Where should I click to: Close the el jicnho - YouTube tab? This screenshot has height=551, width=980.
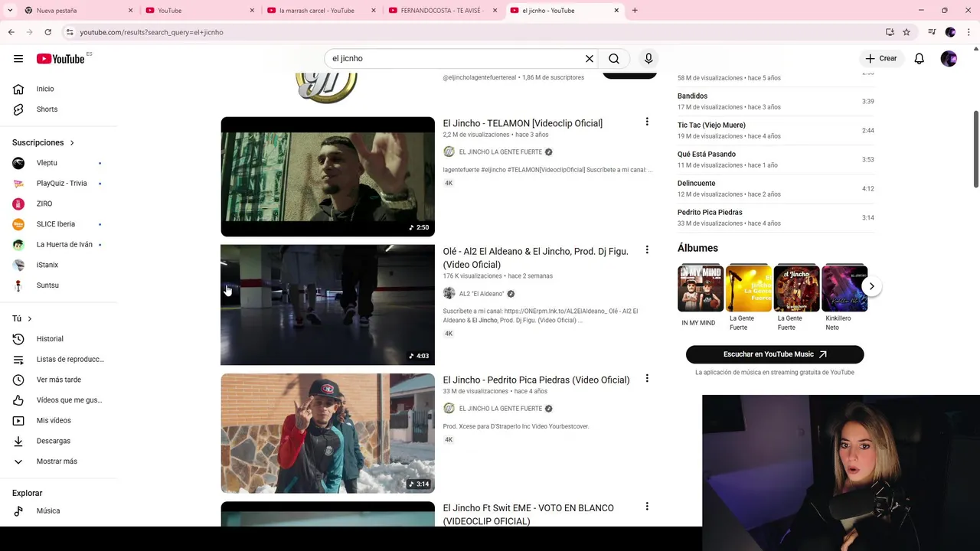point(617,11)
